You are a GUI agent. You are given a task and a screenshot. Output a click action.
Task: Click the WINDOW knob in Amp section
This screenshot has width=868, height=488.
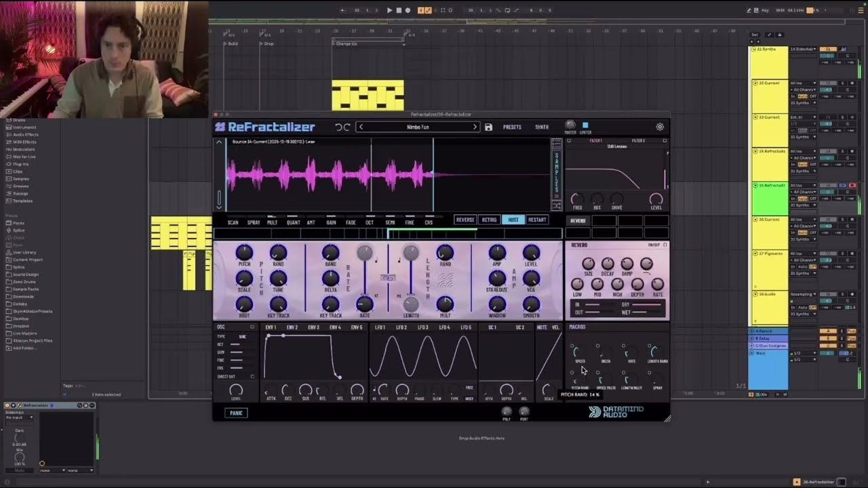click(497, 304)
